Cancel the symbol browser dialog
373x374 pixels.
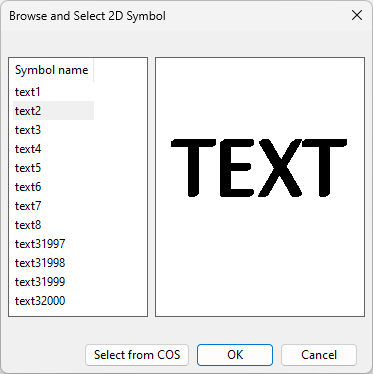pyautogui.click(x=319, y=355)
